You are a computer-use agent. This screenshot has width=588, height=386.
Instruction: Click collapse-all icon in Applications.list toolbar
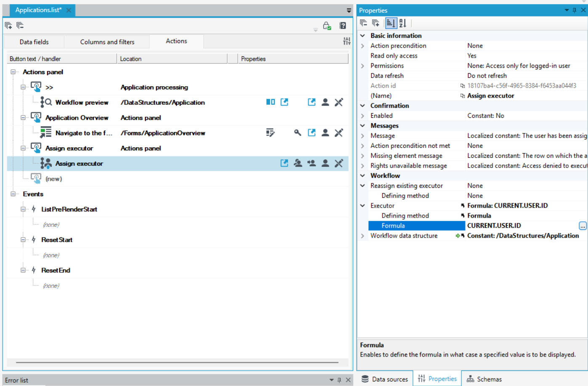(20, 26)
